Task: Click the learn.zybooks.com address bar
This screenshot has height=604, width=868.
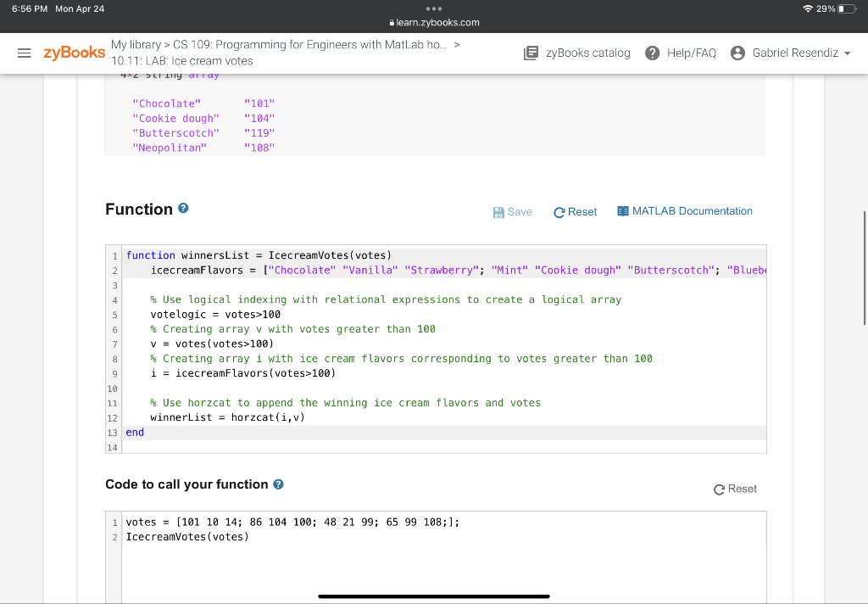Action: point(434,24)
